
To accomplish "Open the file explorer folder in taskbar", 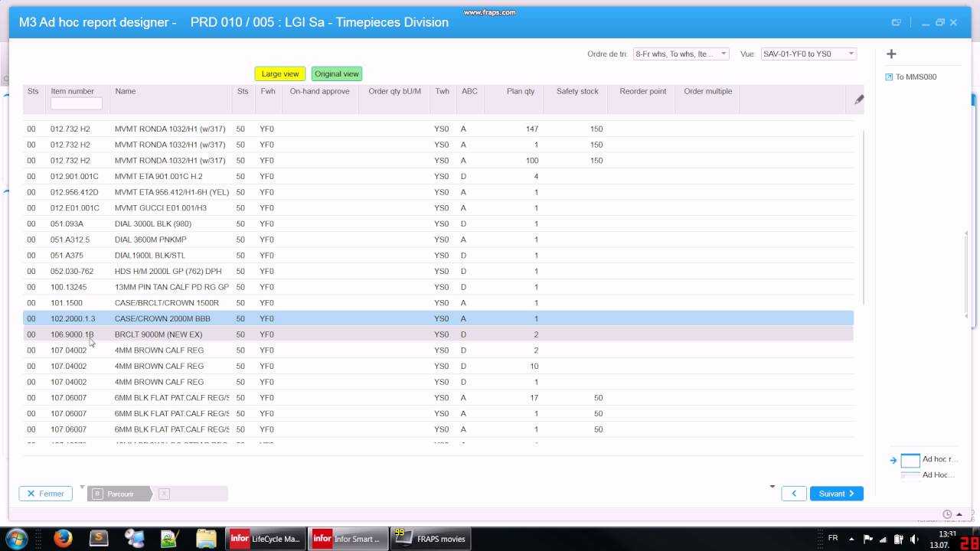I will point(206,539).
